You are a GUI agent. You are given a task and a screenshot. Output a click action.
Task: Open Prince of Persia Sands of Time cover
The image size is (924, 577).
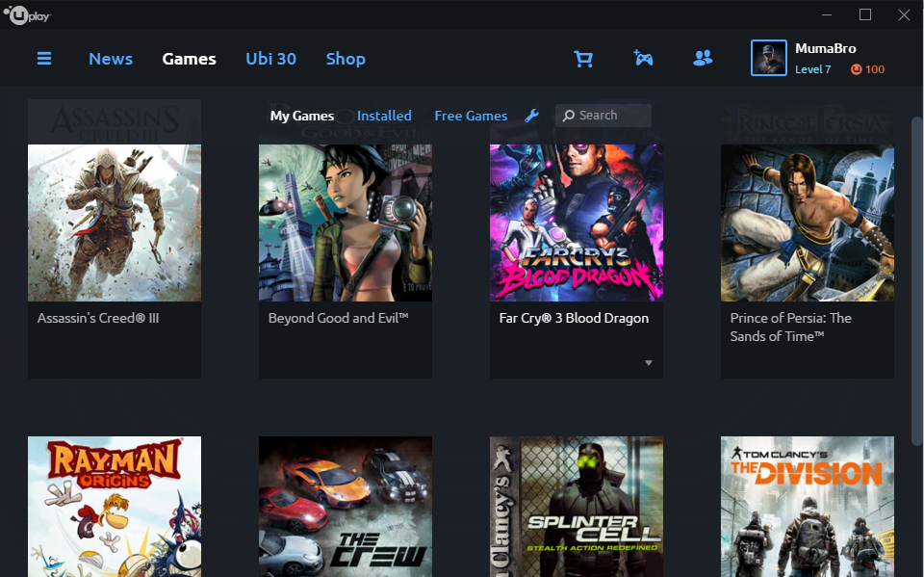(808, 223)
